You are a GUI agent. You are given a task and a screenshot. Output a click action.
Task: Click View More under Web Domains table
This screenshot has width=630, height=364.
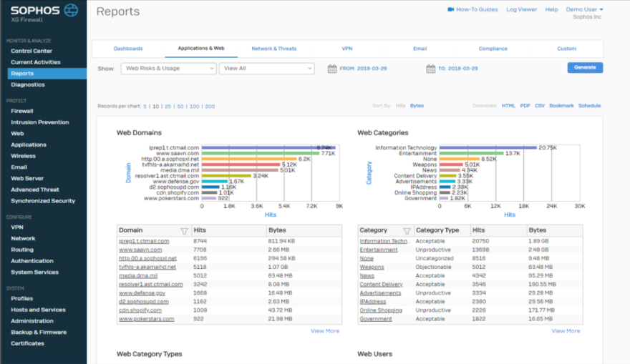(x=324, y=331)
